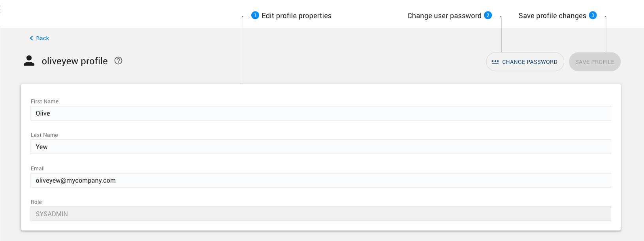Image resolution: width=644 pixels, height=241 pixels.
Task: Click the password dots icon in Change Password
Action: (x=495, y=62)
